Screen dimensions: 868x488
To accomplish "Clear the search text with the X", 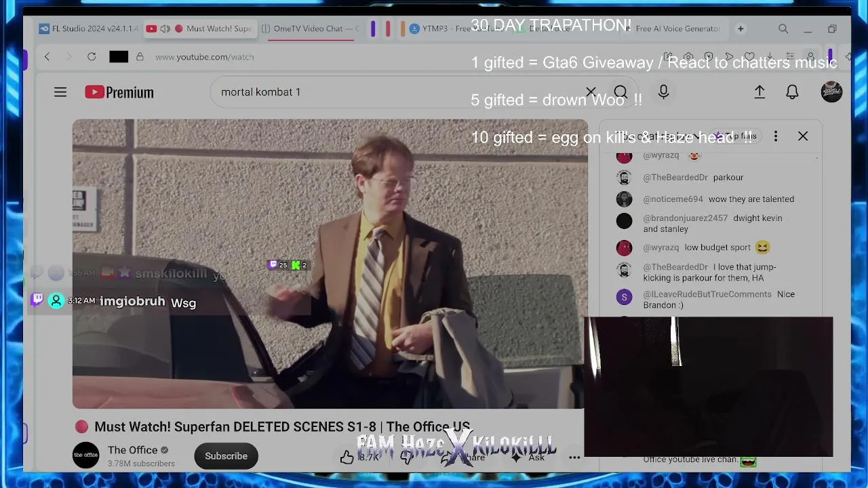I will click(x=591, y=92).
